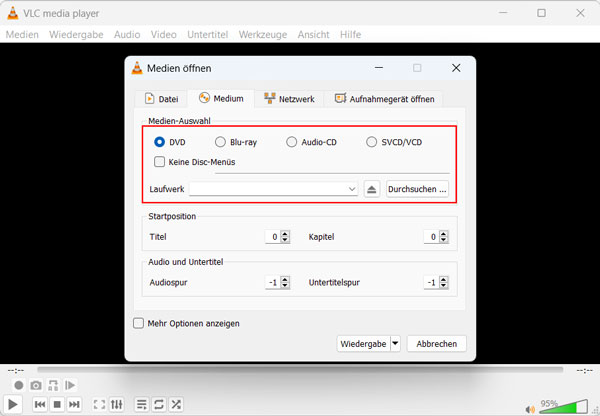Click remaining time label right of the seek bar

tap(584, 370)
